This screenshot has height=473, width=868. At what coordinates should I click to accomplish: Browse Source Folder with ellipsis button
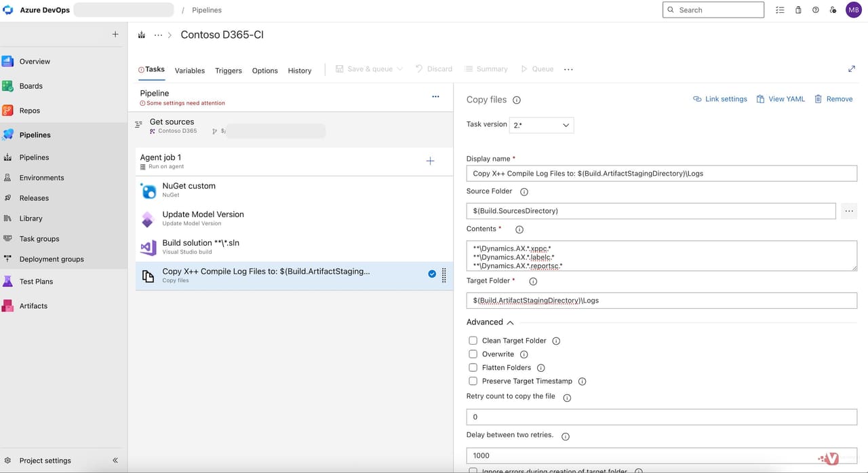point(849,211)
